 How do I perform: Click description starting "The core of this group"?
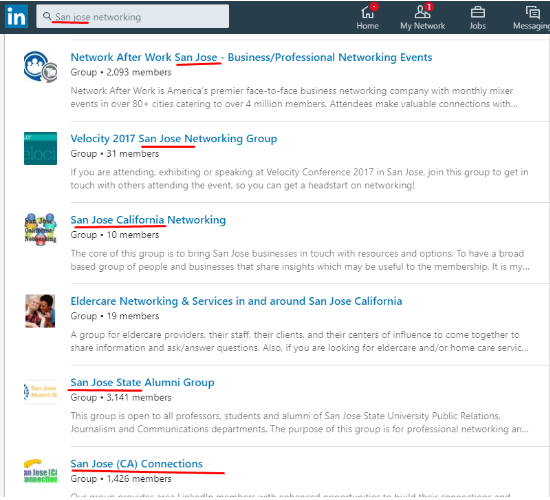tap(300, 260)
